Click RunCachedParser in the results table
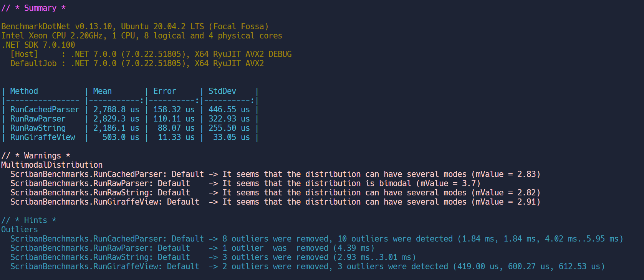The image size is (644, 280). pos(45,110)
